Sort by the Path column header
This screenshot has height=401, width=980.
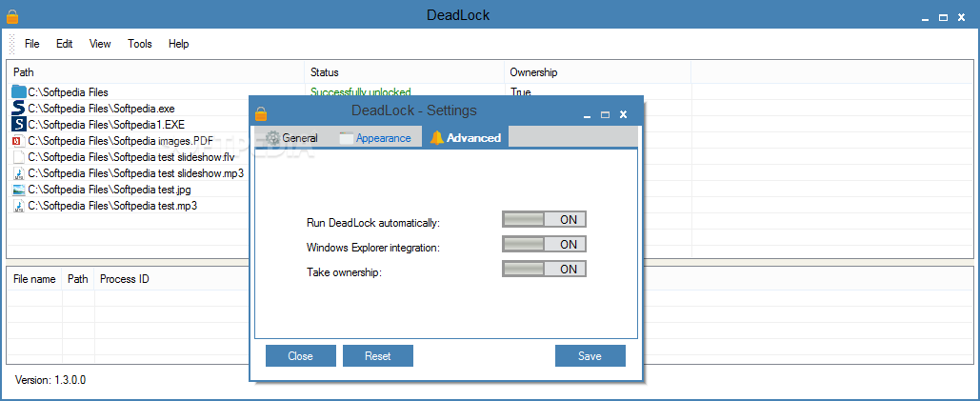155,72
